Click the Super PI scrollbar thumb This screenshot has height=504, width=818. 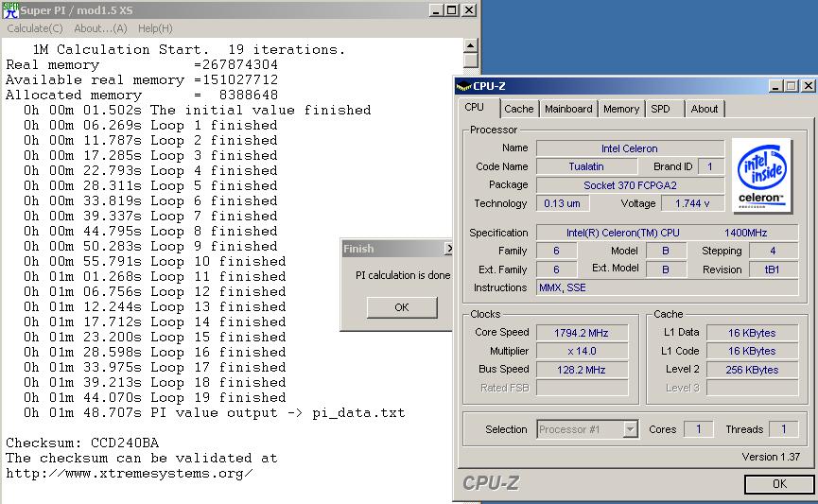[x=471, y=61]
